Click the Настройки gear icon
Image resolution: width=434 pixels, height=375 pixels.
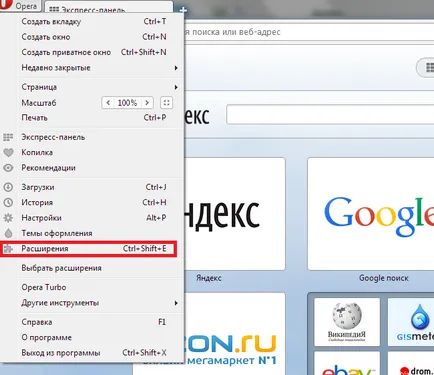[8, 218]
